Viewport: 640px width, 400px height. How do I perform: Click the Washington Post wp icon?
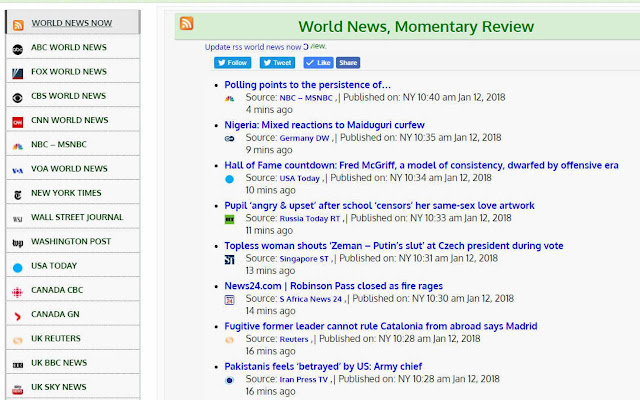point(18,244)
